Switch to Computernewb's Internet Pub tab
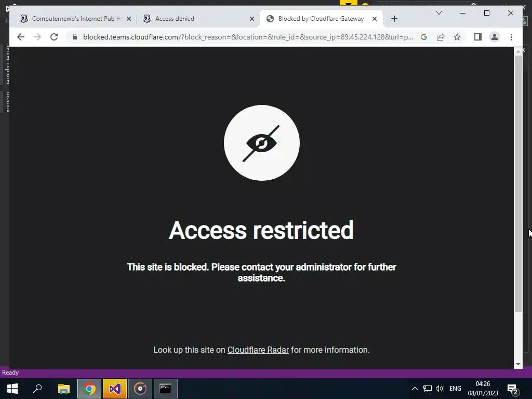 point(76,19)
